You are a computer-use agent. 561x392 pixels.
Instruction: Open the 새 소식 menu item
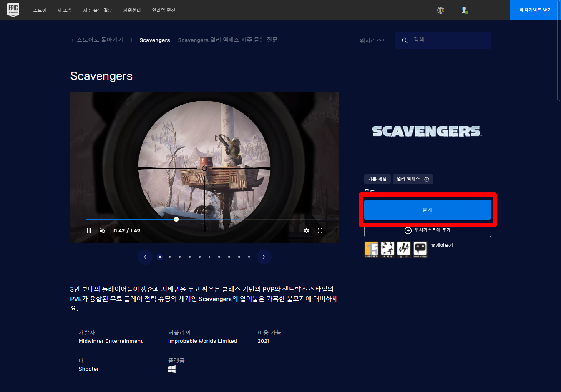65,10
